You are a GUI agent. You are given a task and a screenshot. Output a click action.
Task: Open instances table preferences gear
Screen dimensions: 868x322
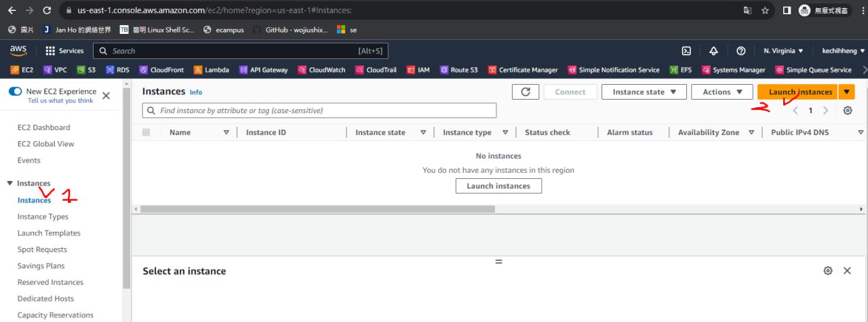848,110
